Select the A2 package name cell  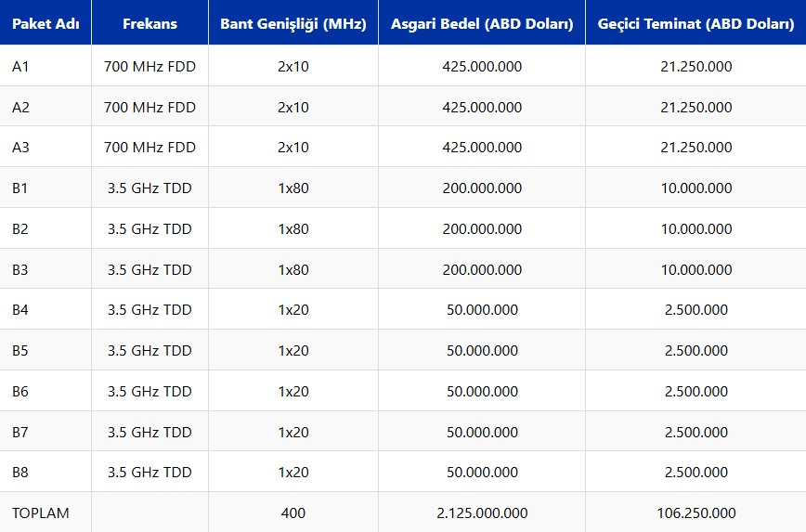click(20, 108)
